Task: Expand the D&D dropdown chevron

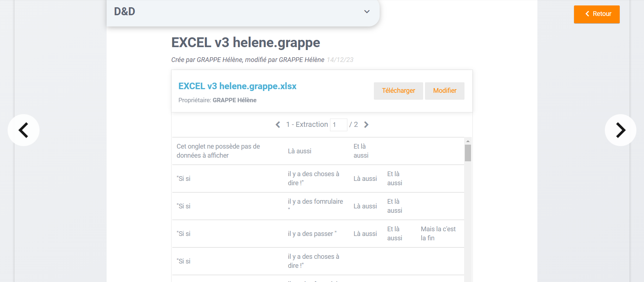Action: (367, 12)
